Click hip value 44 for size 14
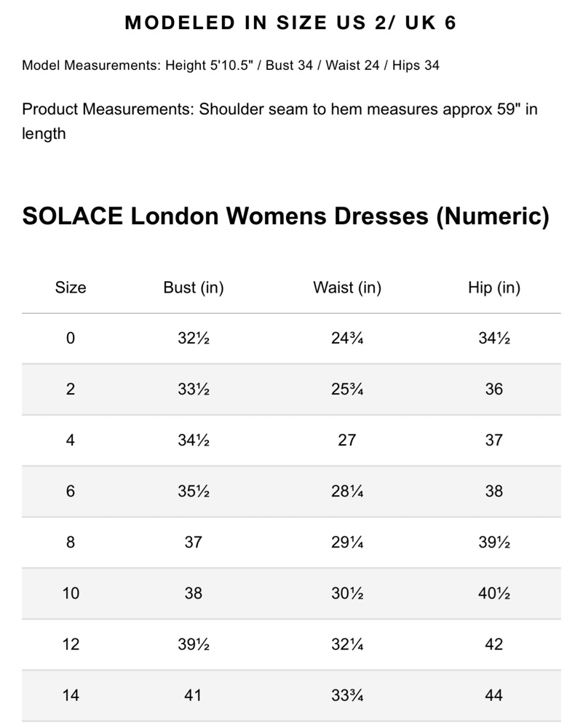 [x=494, y=695]
